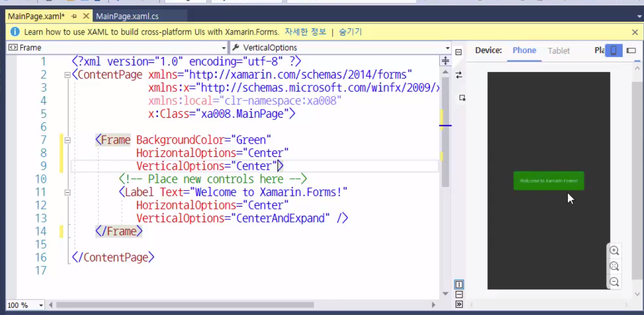Select vertical split layout
644x315 pixels.
click(x=459, y=284)
